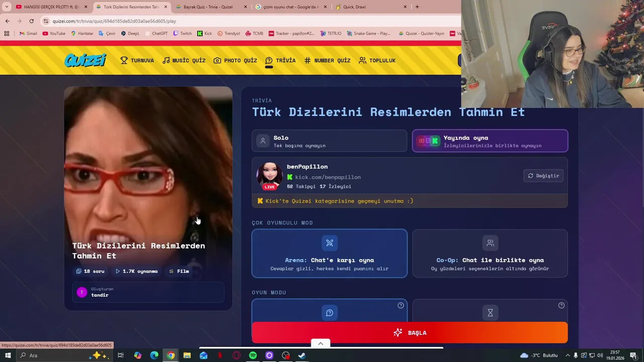Open Spotify from the taskbar
644x362 pixels.
pyautogui.click(x=253, y=355)
